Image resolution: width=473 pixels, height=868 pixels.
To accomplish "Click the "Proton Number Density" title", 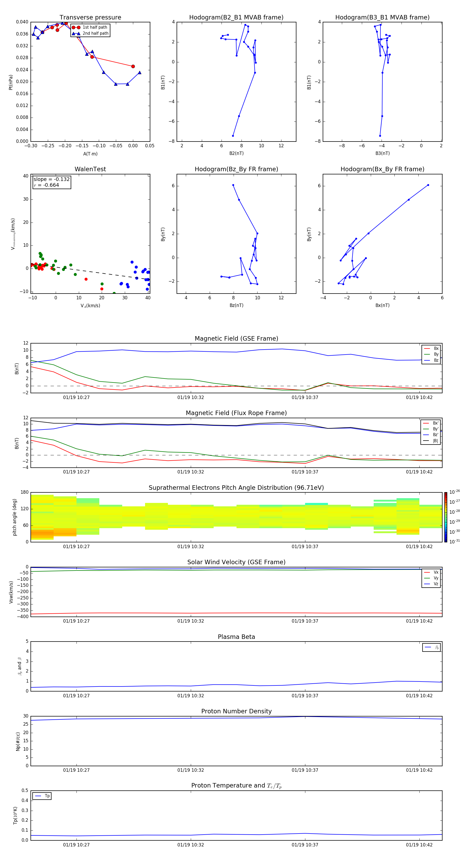I will click(236, 711).
